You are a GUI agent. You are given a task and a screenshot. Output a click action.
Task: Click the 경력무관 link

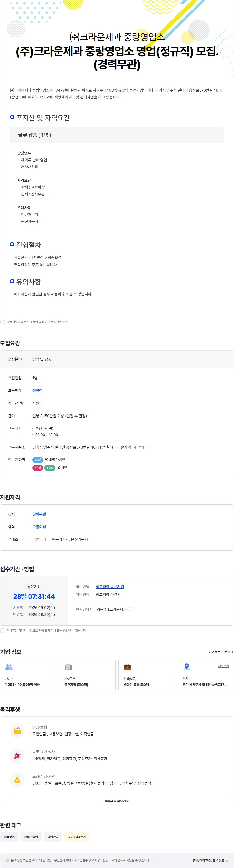click(39, 514)
